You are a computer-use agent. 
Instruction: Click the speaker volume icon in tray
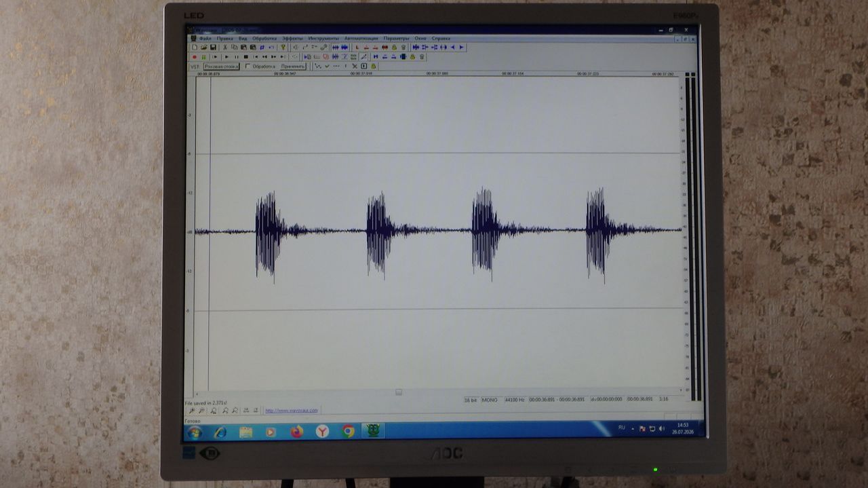(x=661, y=429)
